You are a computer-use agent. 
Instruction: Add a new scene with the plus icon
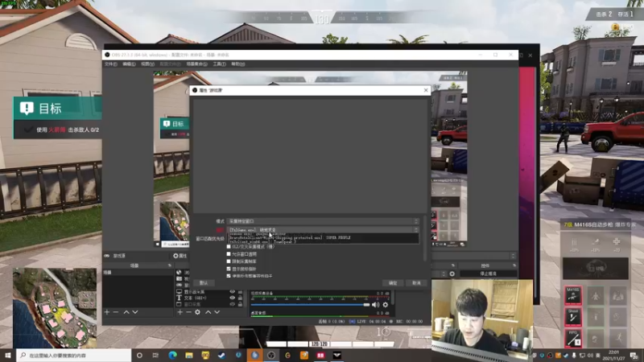point(107,312)
